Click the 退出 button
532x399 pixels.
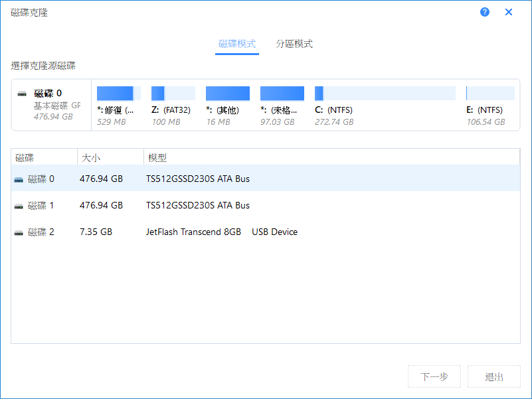(x=493, y=376)
